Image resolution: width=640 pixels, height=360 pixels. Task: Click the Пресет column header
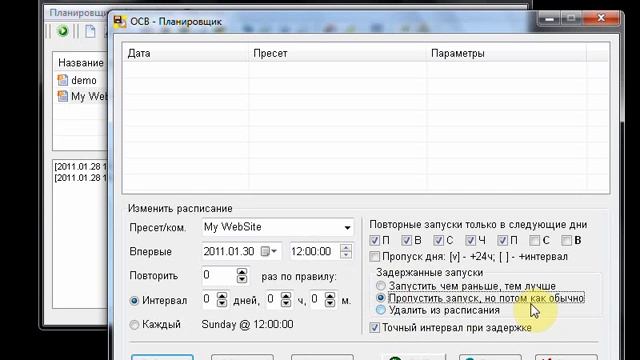coord(337,53)
